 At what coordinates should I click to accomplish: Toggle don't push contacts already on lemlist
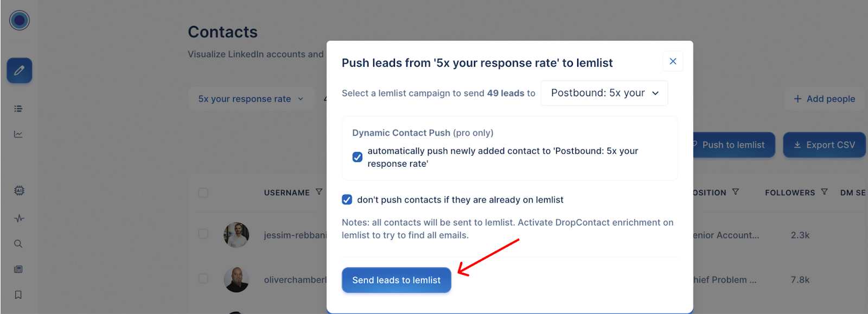pos(347,200)
